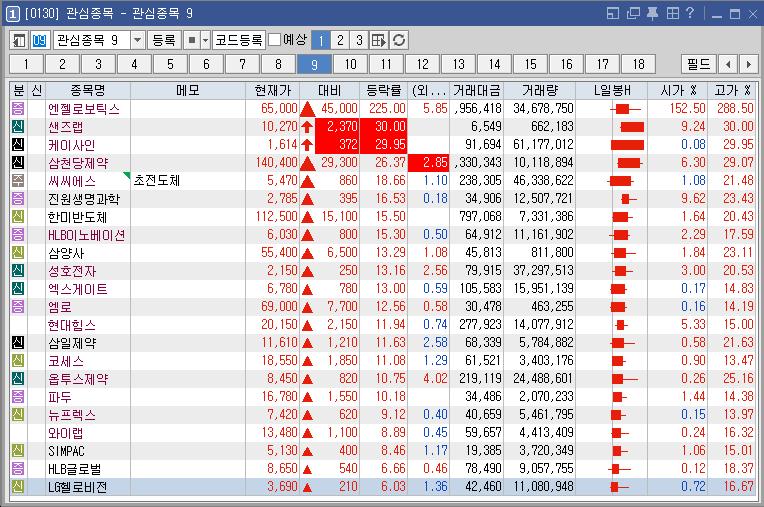Click the refresh icon in toolbar
The width and height of the screenshot is (764, 507).
tap(399, 40)
